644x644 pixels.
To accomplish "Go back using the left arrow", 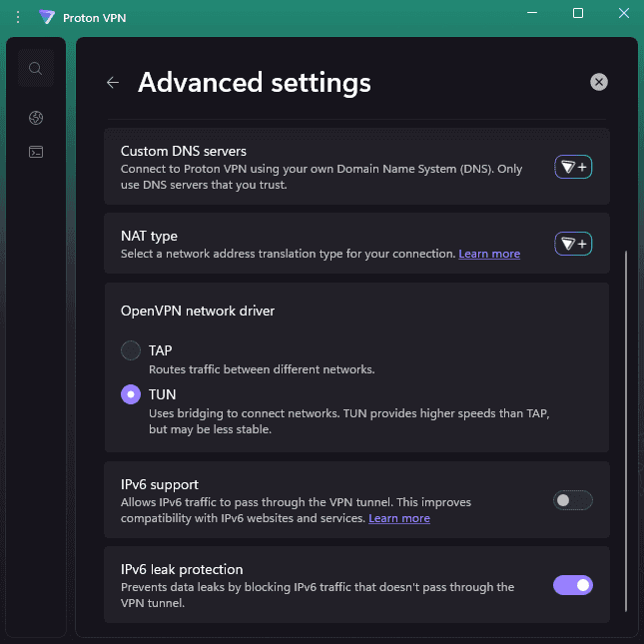I will coord(113,83).
